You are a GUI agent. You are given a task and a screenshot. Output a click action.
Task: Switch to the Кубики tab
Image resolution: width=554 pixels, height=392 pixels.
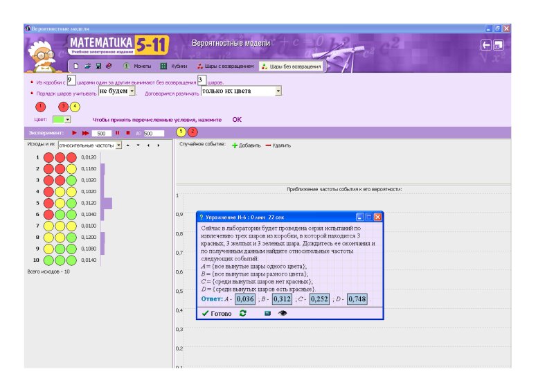click(x=173, y=66)
